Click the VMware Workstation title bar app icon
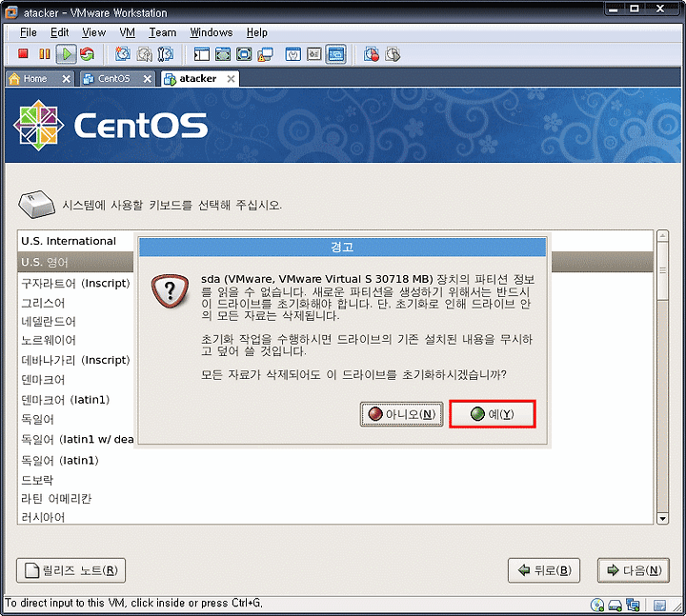The width and height of the screenshot is (686, 616). [11, 12]
